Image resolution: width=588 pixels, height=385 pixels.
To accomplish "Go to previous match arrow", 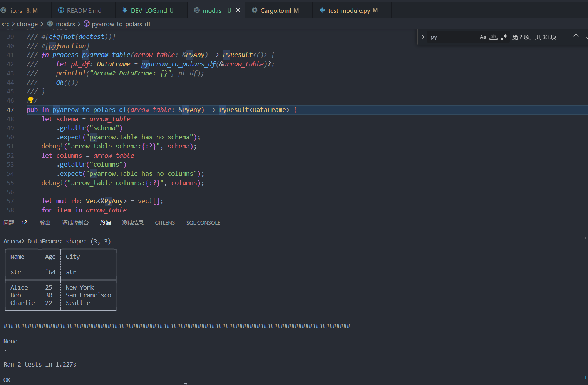I will [x=576, y=37].
